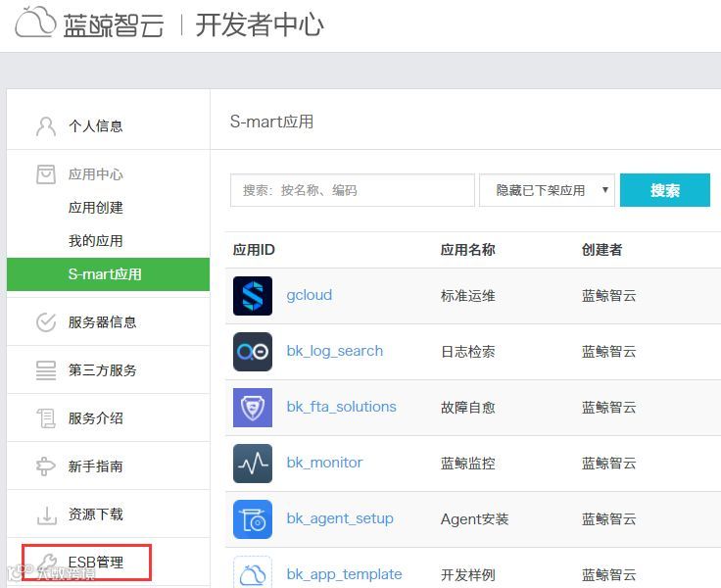Open 资源下载 in the sidebar
Image resolution: width=721 pixels, height=588 pixels.
pyautogui.click(x=95, y=514)
